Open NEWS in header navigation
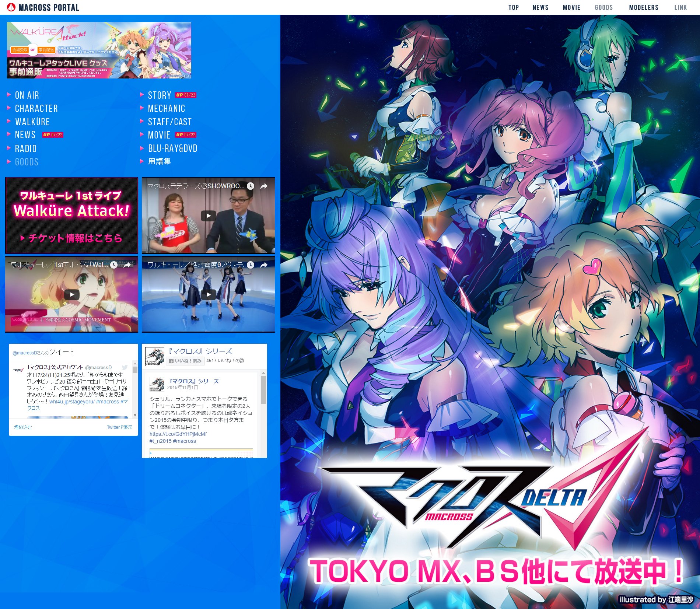 pyautogui.click(x=540, y=7)
